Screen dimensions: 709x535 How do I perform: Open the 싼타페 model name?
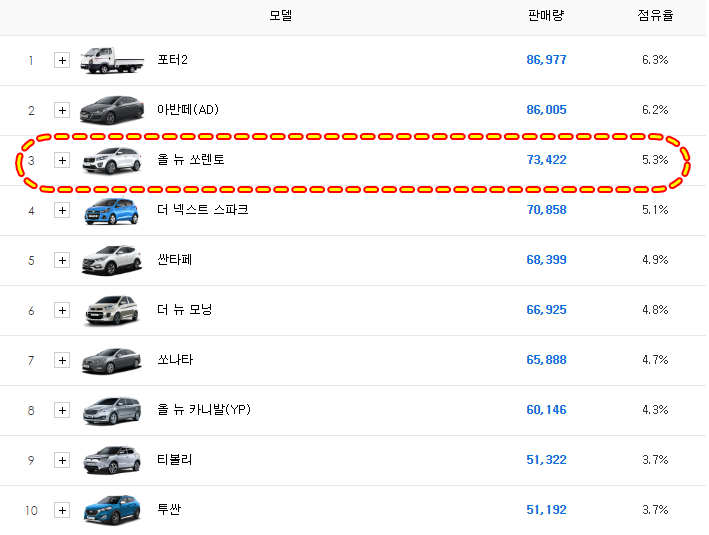(x=175, y=260)
